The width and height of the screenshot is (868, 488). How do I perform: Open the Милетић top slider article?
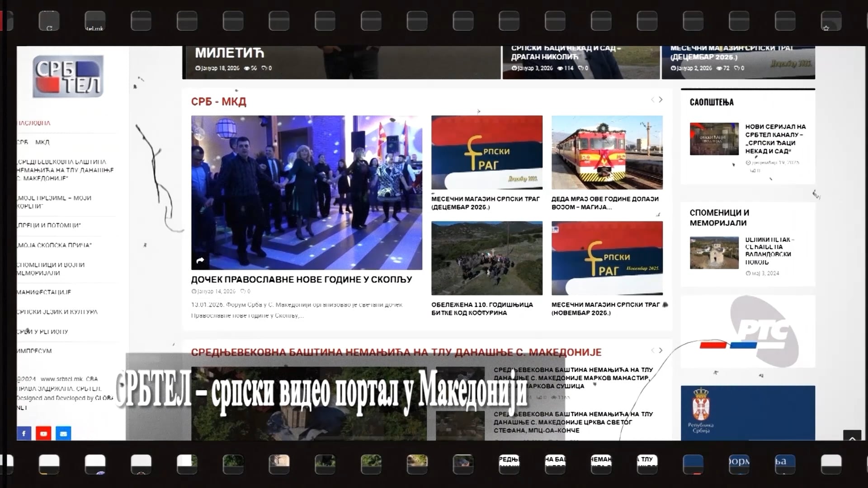point(230,53)
